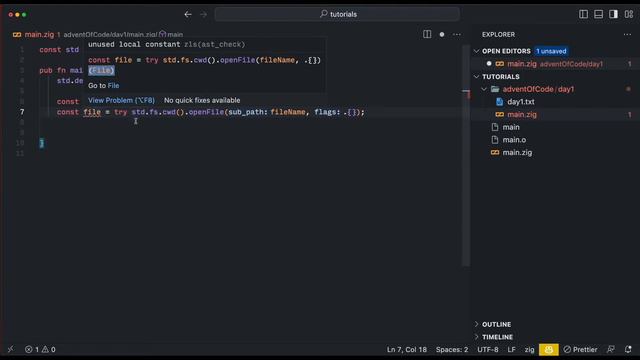
Task: Change encoding via UTF-8 status item
Action: click(x=488, y=349)
